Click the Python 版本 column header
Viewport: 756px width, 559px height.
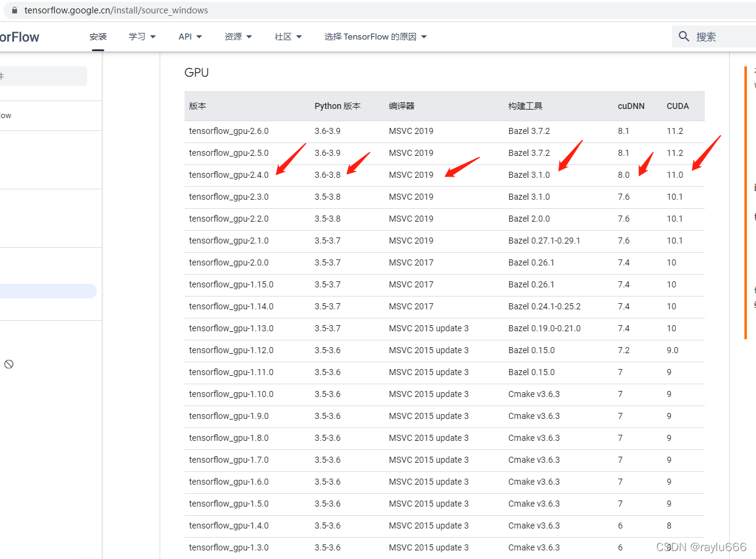point(337,106)
